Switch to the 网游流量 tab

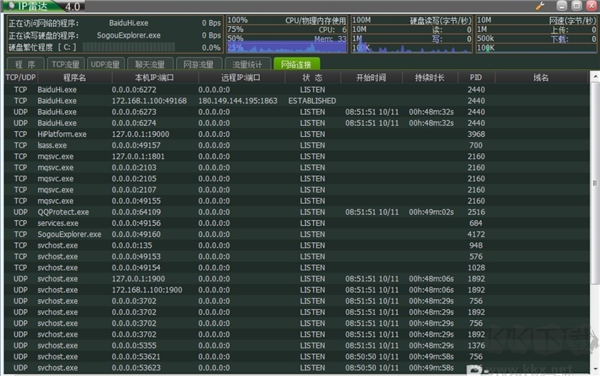click(198, 64)
